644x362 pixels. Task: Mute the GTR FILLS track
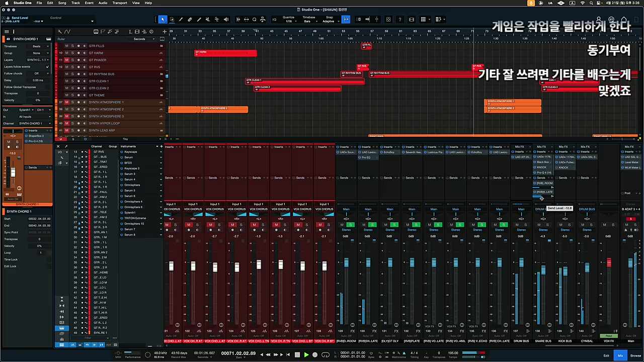pos(66,46)
